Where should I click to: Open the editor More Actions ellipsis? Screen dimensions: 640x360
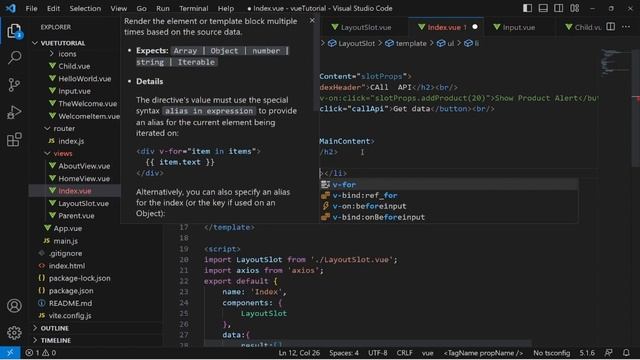(x=626, y=27)
